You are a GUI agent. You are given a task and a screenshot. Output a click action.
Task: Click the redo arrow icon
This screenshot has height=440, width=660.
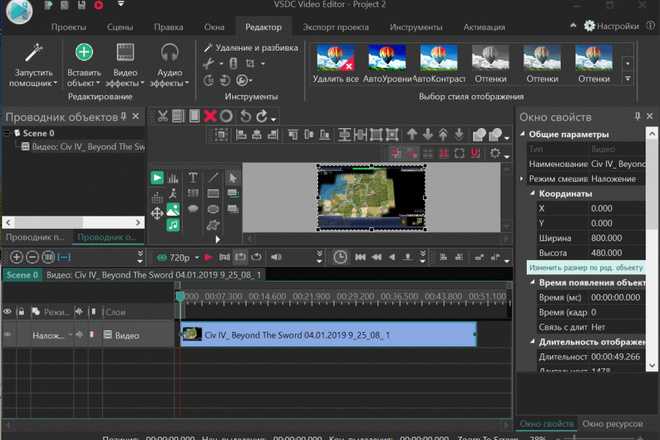(261, 116)
